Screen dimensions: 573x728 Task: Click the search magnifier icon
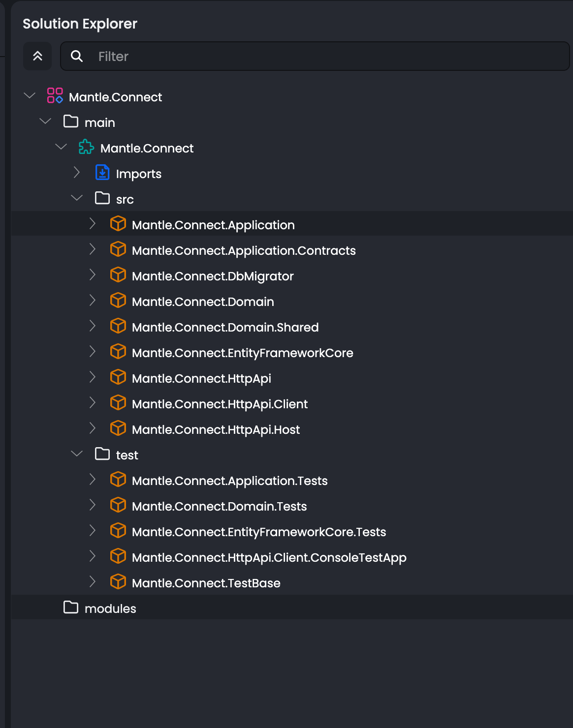(77, 56)
